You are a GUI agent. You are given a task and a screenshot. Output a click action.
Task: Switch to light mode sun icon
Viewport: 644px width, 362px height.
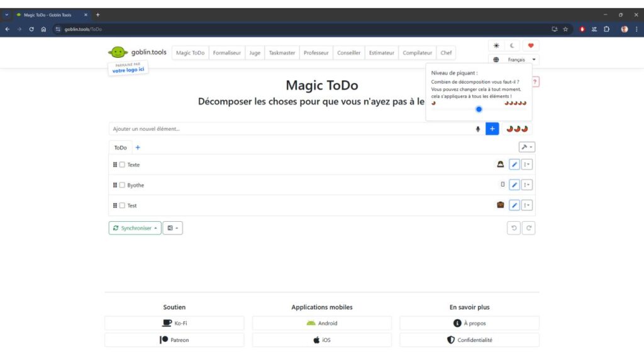click(x=496, y=45)
